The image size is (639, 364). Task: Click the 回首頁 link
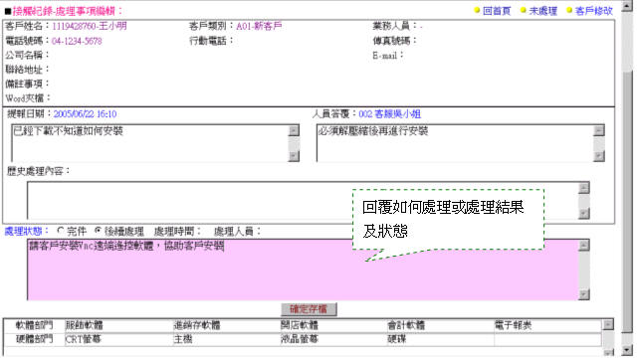tap(497, 11)
